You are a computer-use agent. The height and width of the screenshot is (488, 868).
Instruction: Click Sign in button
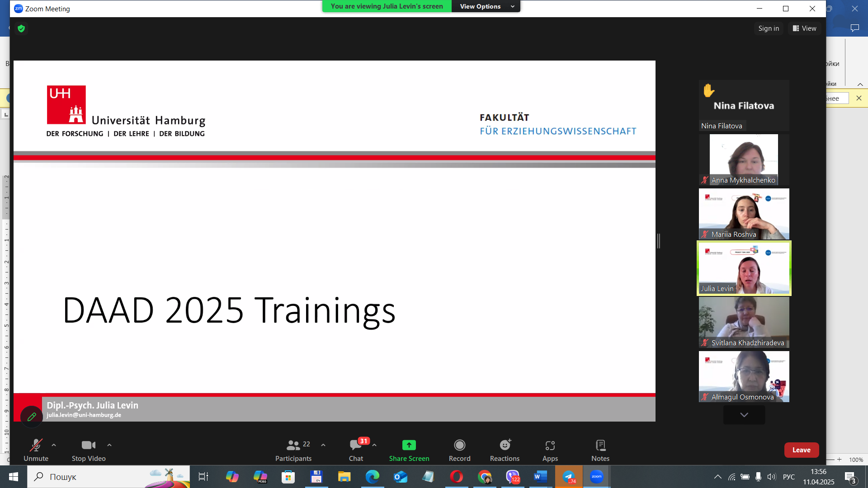769,28
